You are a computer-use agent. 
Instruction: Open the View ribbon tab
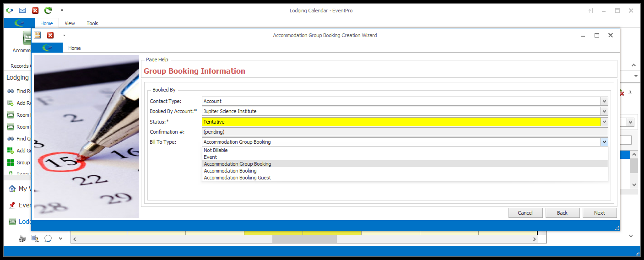tap(70, 23)
